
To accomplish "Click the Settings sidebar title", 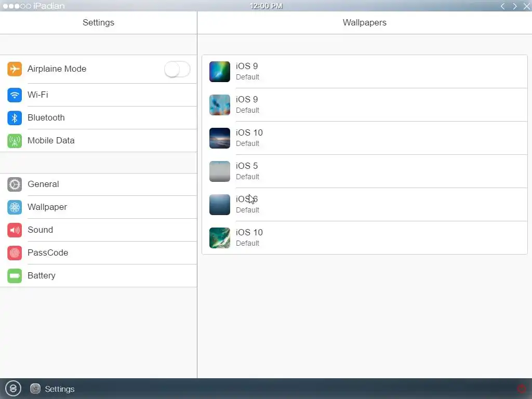I will pyautogui.click(x=98, y=22).
